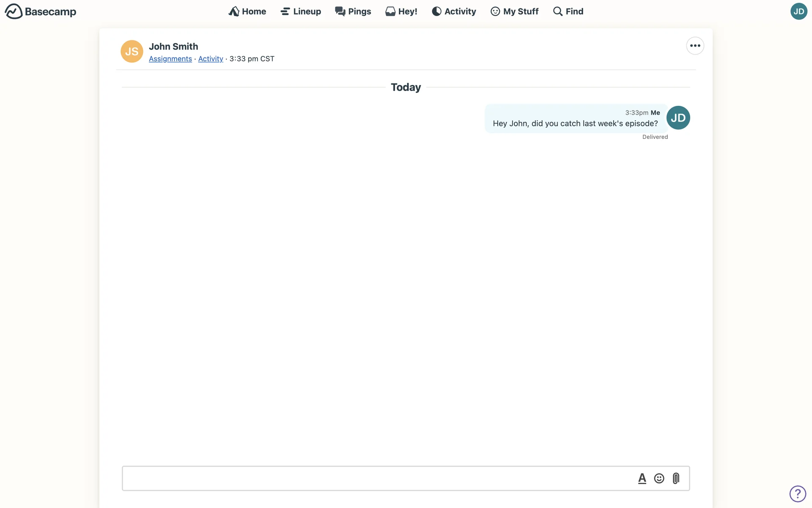Open the Lineup menu item
Image resolution: width=812 pixels, height=508 pixels.
pos(301,11)
